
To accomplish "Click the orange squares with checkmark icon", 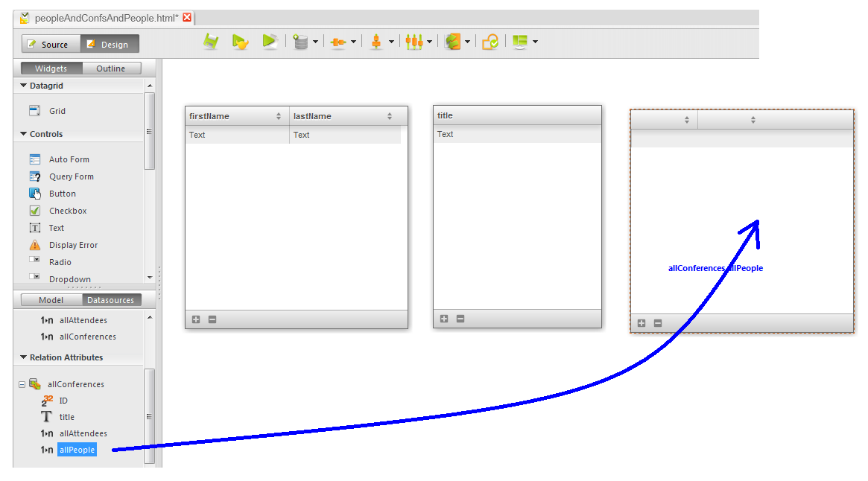I will (x=490, y=42).
